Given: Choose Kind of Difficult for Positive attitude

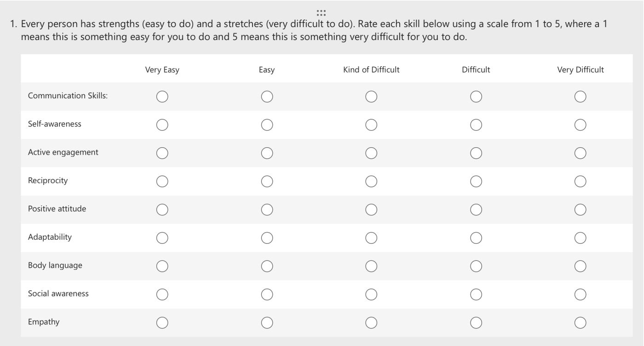Looking at the screenshot, I should (x=371, y=209).
